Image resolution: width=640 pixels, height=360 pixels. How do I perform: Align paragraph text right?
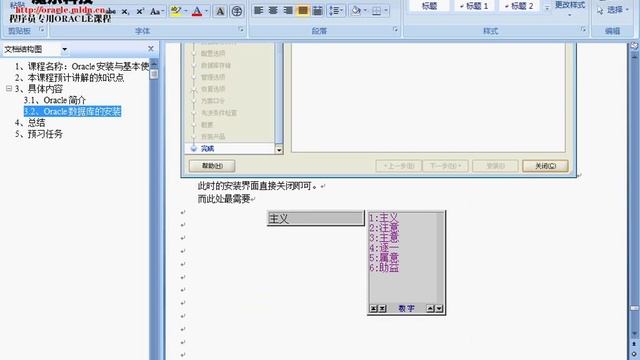click(x=288, y=11)
